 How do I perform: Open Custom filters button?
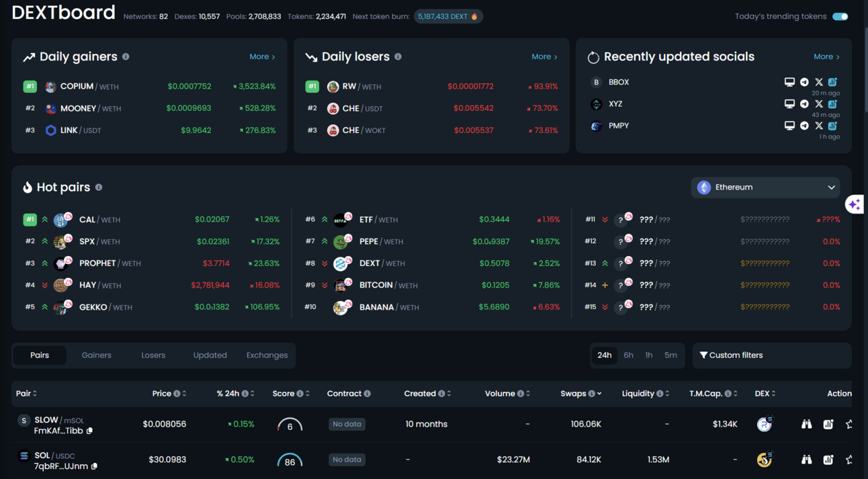(x=772, y=355)
